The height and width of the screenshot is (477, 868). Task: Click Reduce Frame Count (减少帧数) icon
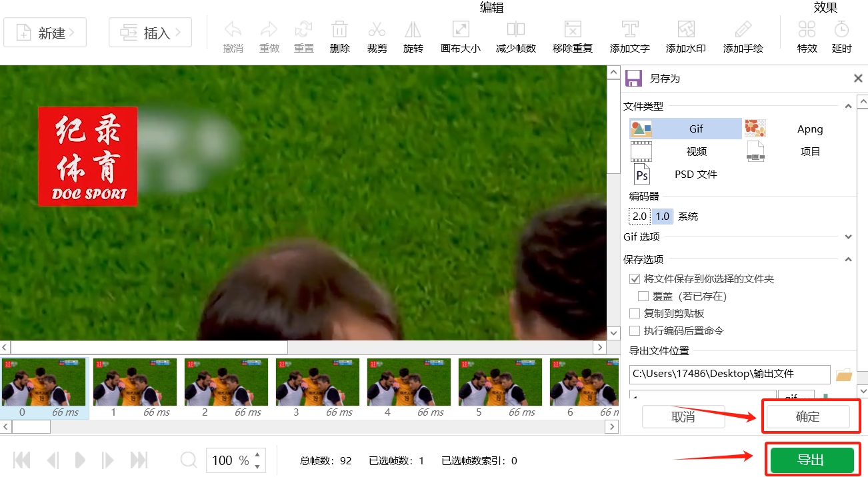515,37
